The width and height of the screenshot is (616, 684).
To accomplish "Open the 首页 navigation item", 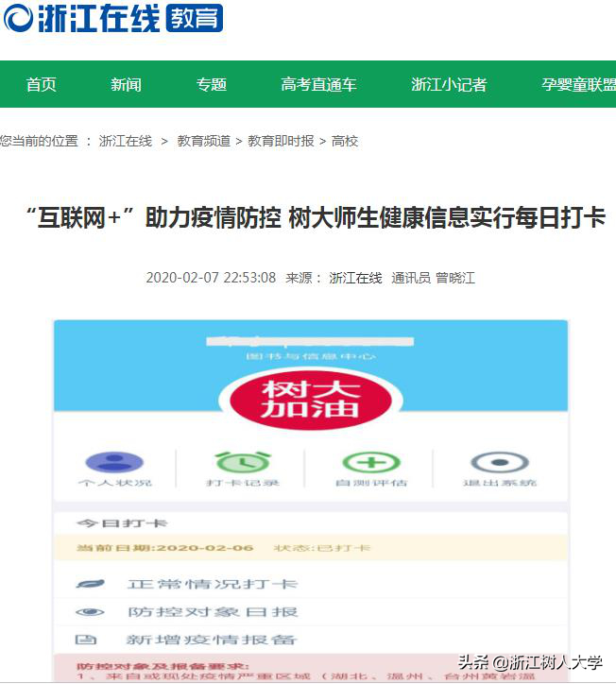I will pyautogui.click(x=41, y=84).
